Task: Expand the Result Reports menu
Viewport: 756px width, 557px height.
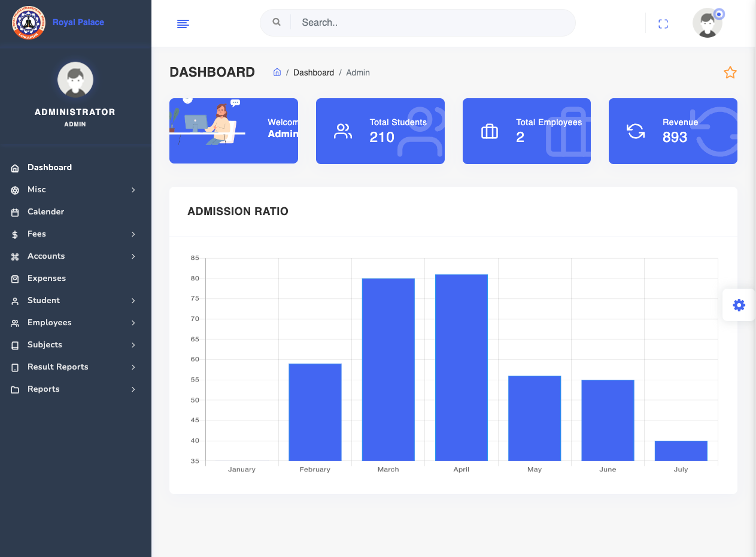Action: 58,367
